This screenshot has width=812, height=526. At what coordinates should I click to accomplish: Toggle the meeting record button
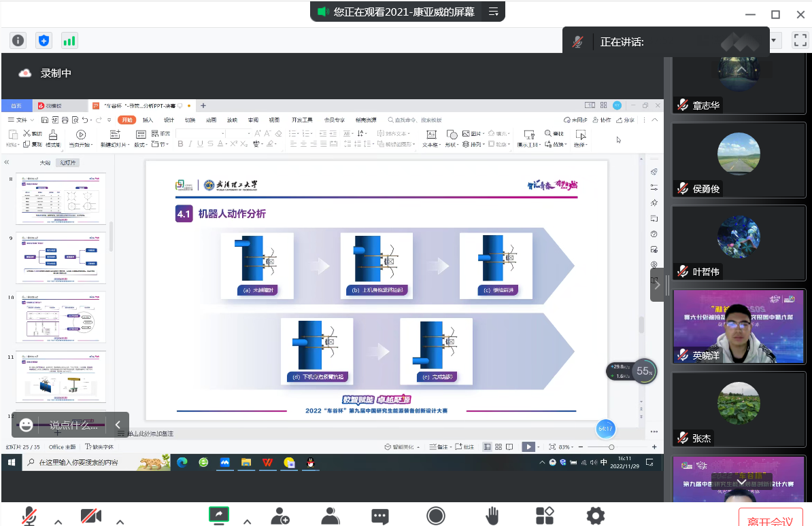pos(436,516)
